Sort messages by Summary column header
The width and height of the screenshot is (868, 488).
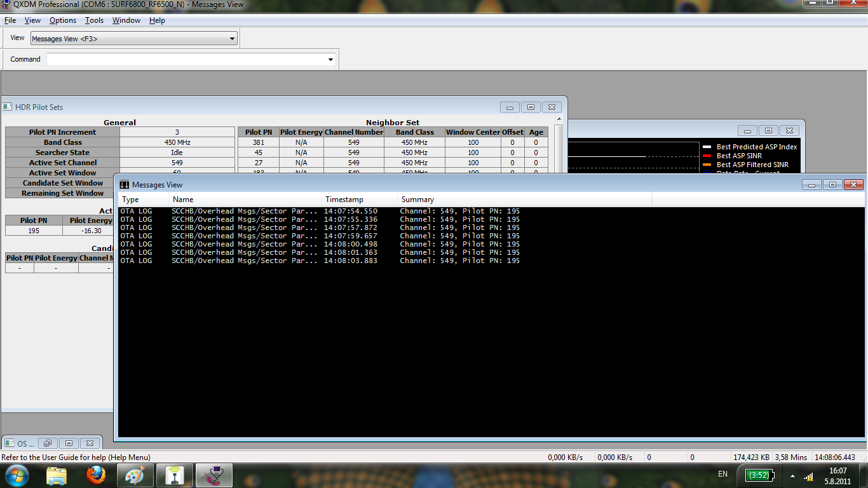[x=525, y=200]
